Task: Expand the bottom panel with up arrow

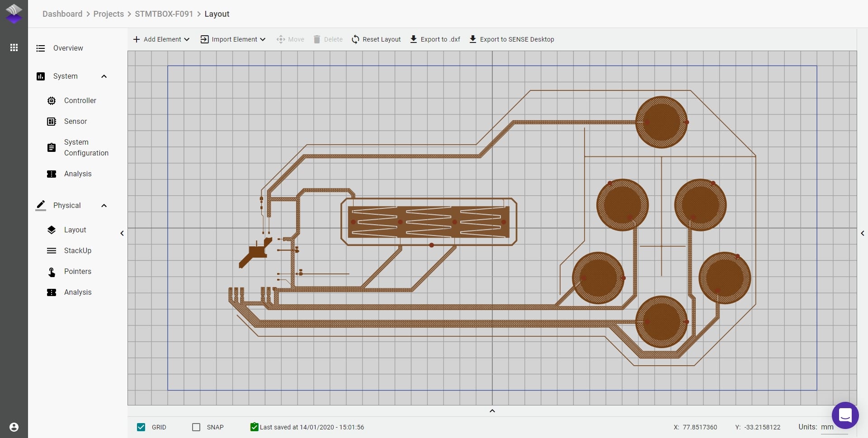Action: (x=492, y=411)
